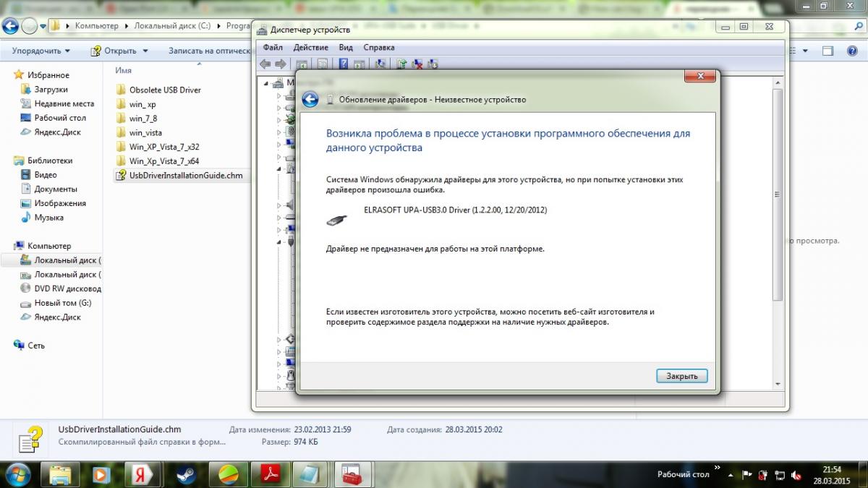The width and height of the screenshot is (868, 488).
Task: Click Библиотеки in the navigation pane
Action: point(43,160)
